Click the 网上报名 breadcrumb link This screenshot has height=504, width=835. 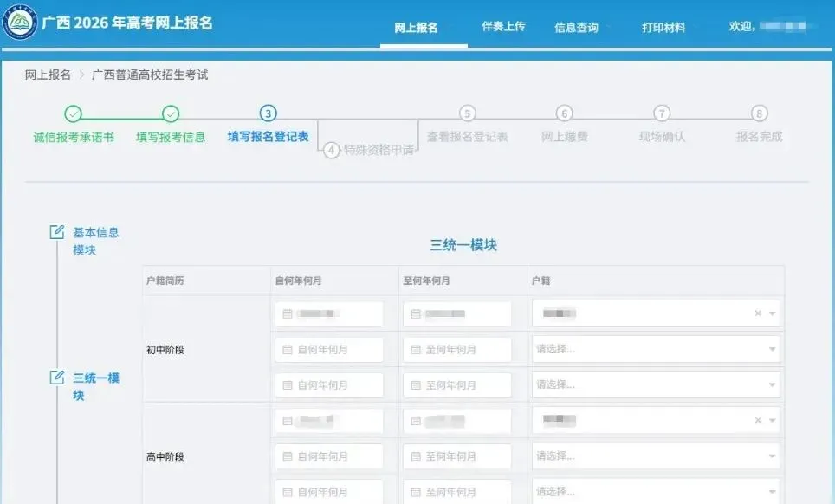click(x=48, y=74)
